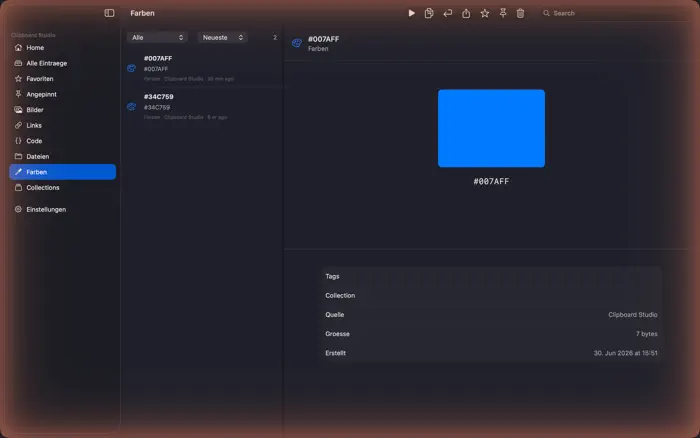Click the palette icon in the detail header
Screen dimensions: 700x438
(297, 43)
